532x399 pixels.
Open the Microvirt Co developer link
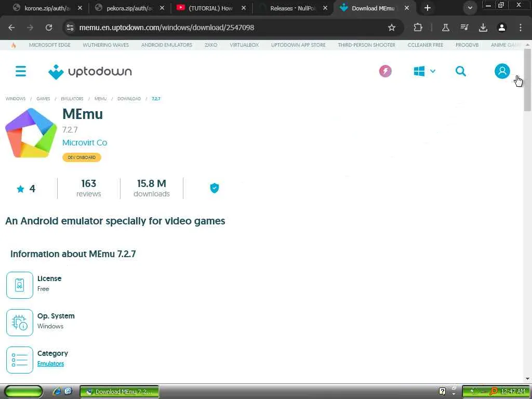click(x=85, y=143)
